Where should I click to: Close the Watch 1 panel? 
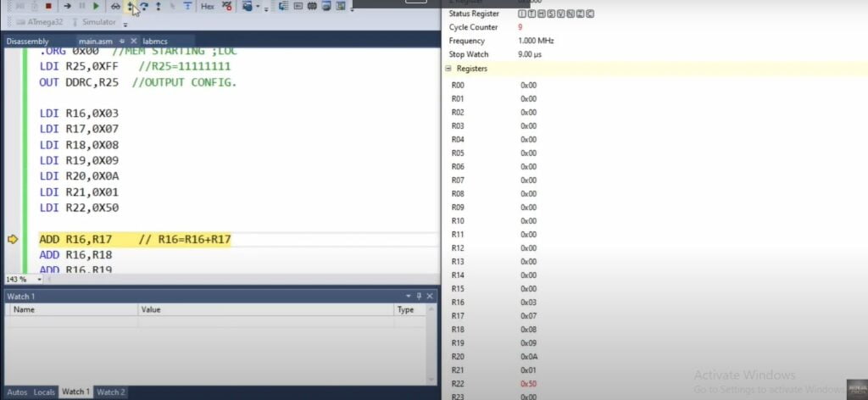[430, 297]
